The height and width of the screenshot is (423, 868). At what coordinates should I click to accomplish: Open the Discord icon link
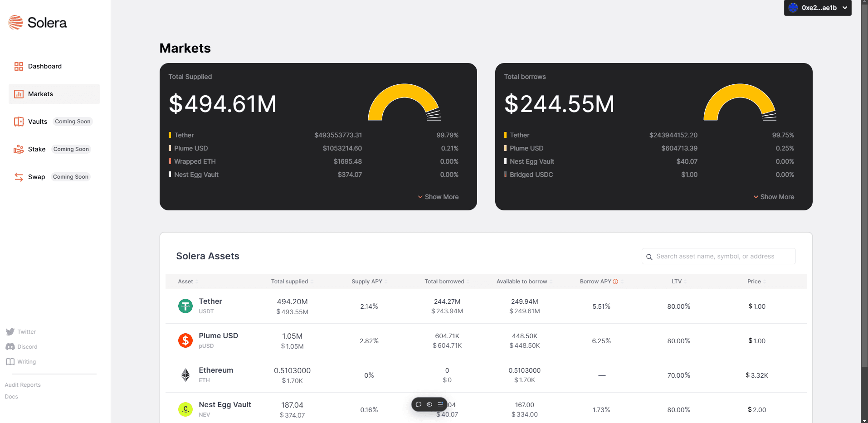click(10, 347)
